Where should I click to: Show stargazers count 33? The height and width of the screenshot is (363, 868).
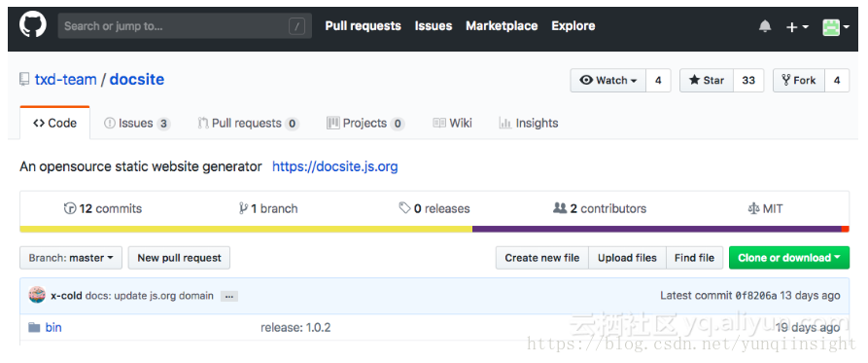[748, 81]
